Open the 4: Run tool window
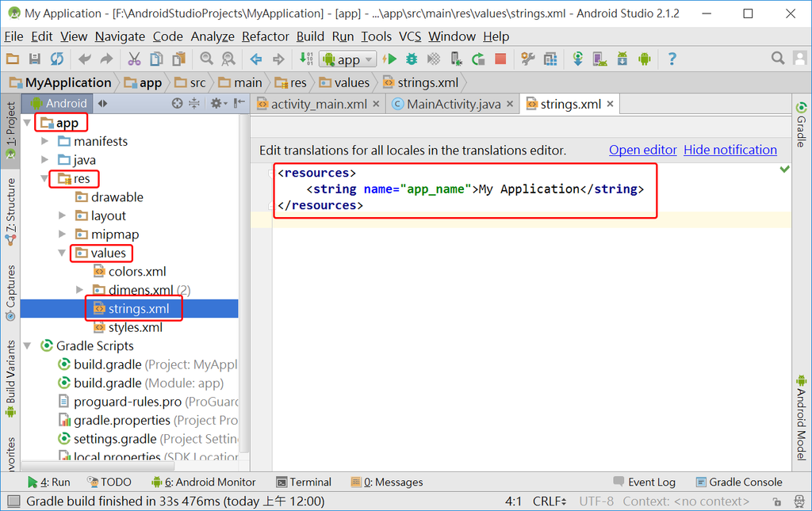 pos(48,482)
